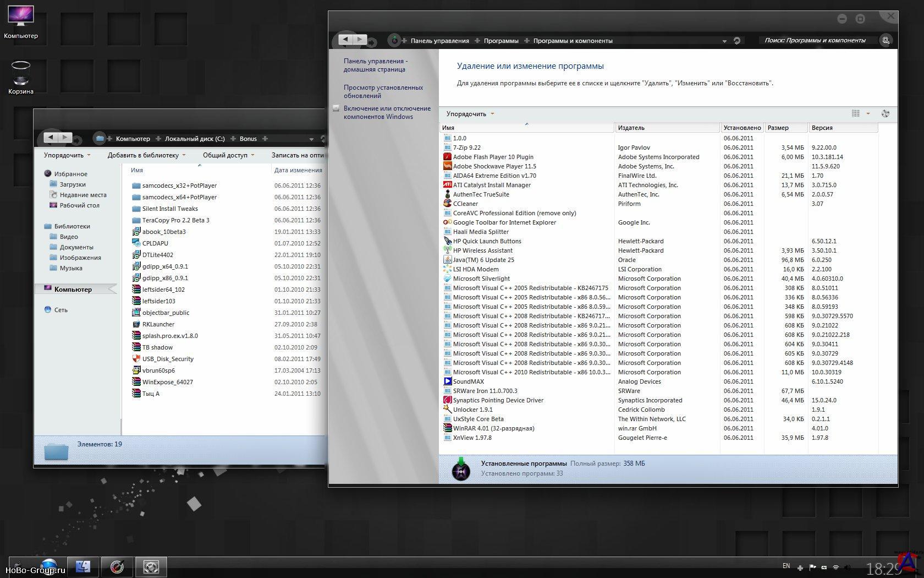
Task: Select Документы in the Библиотеки tree
Action: [76, 247]
